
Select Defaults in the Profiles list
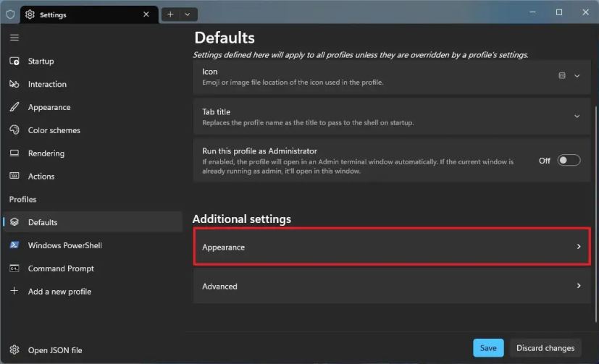pyautogui.click(x=43, y=222)
